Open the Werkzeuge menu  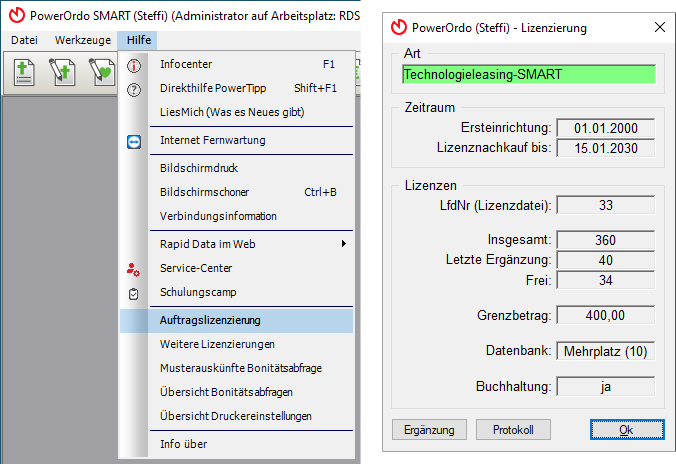tap(83, 40)
